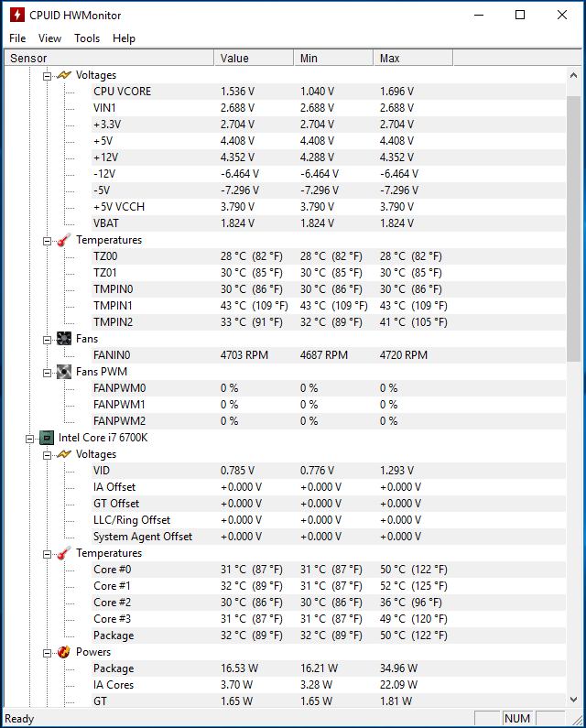Viewport: 586px width, 728px height.
Task: Collapse the CPU Temperatures group above Core #0
Action: click(47, 554)
